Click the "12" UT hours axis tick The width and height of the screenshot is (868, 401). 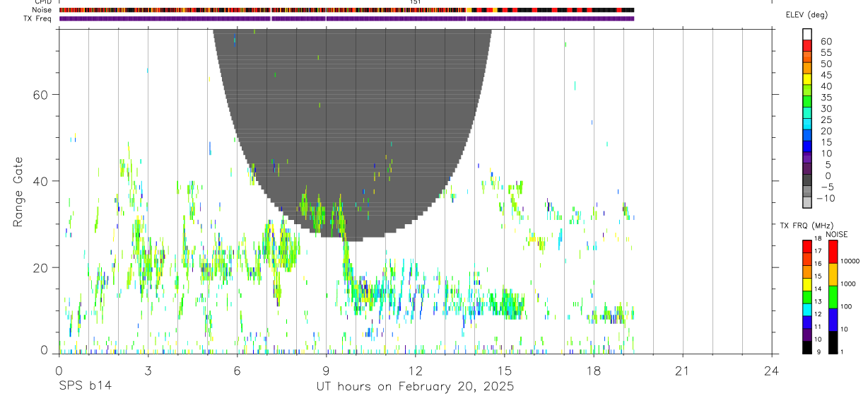coord(415,370)
